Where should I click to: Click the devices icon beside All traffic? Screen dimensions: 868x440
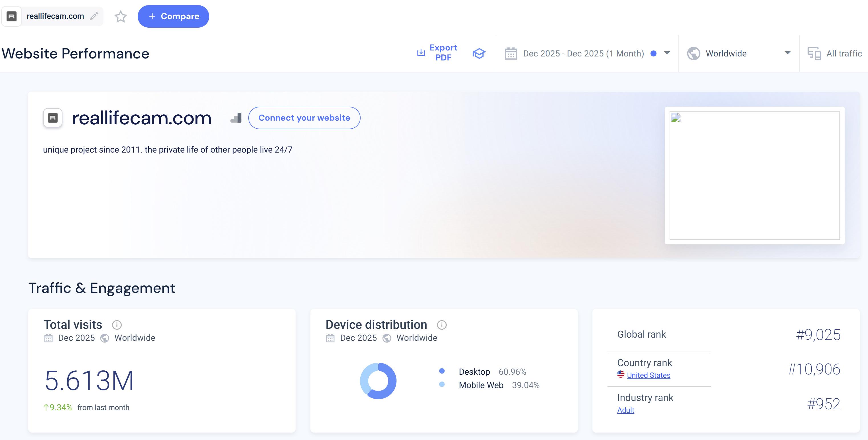point(814,54)
